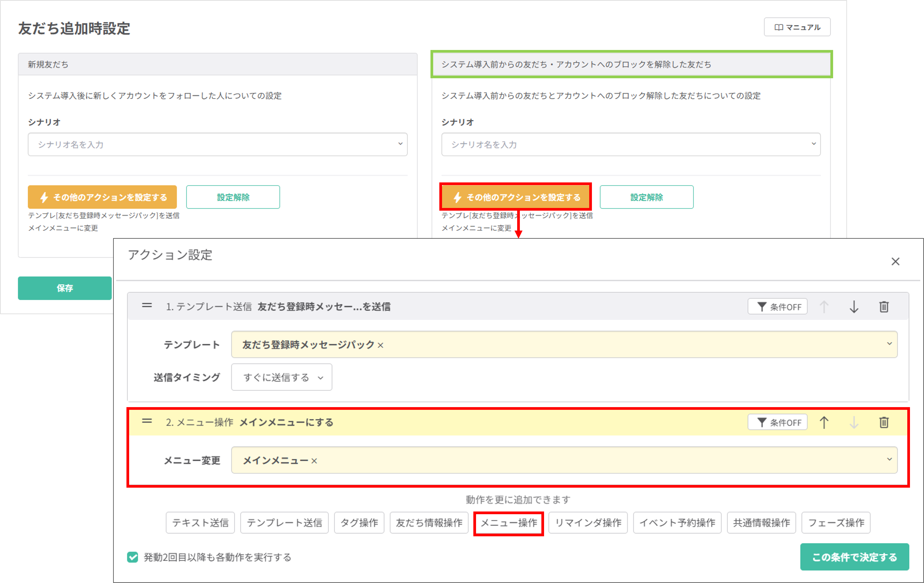Remove 友だち登録時メッセージパック with its ×
Viewport: 924px width, 583px height.
coord(380,345)
